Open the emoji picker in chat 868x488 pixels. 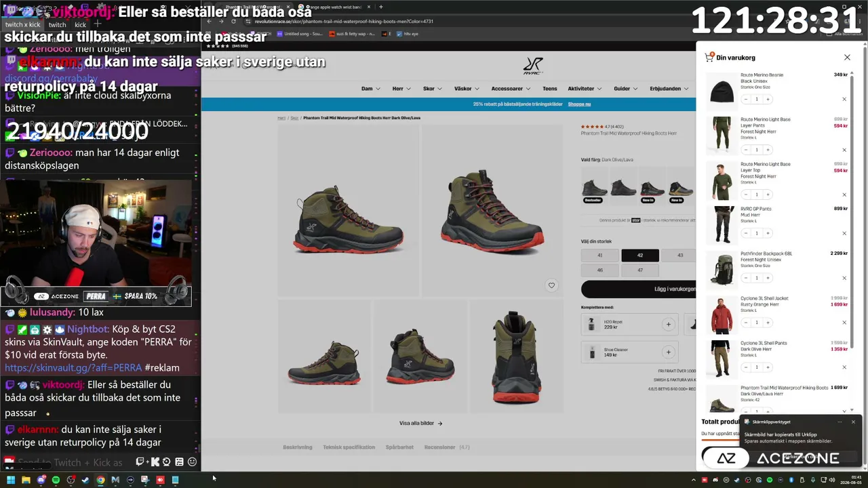coord(192,462)
